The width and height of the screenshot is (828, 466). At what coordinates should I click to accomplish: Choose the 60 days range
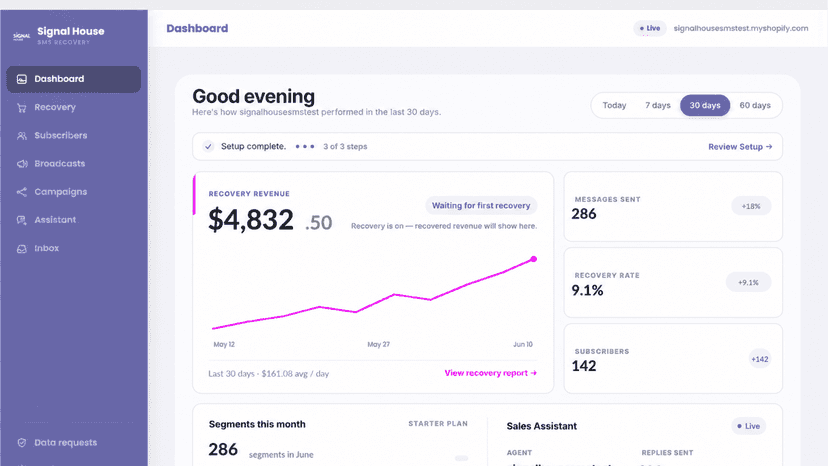click(x=755, y=105)
